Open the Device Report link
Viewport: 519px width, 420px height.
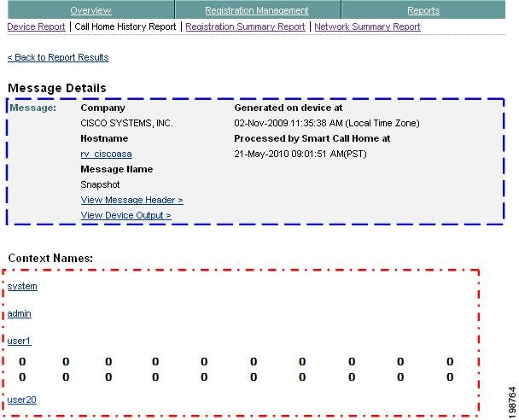(36, 26)
